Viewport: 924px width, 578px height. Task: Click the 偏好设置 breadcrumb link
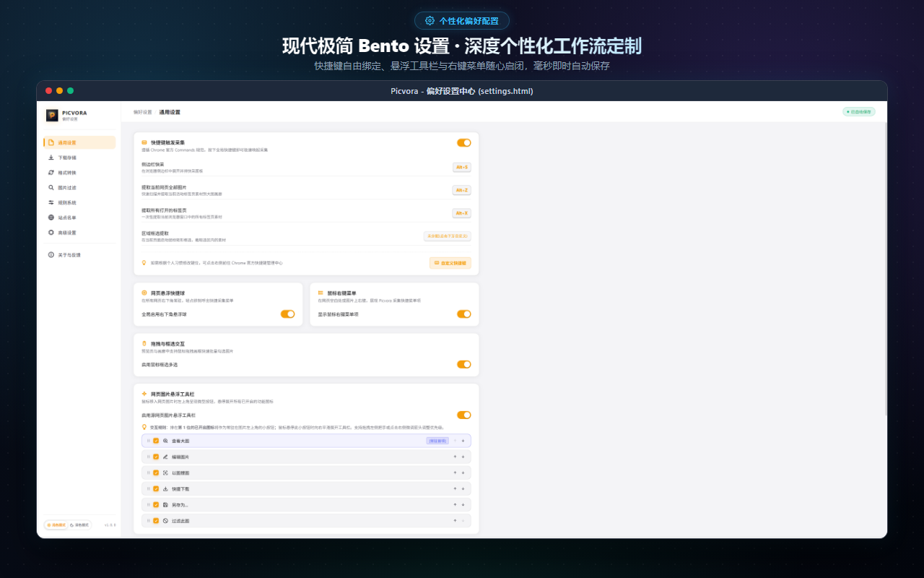point(143,112)
